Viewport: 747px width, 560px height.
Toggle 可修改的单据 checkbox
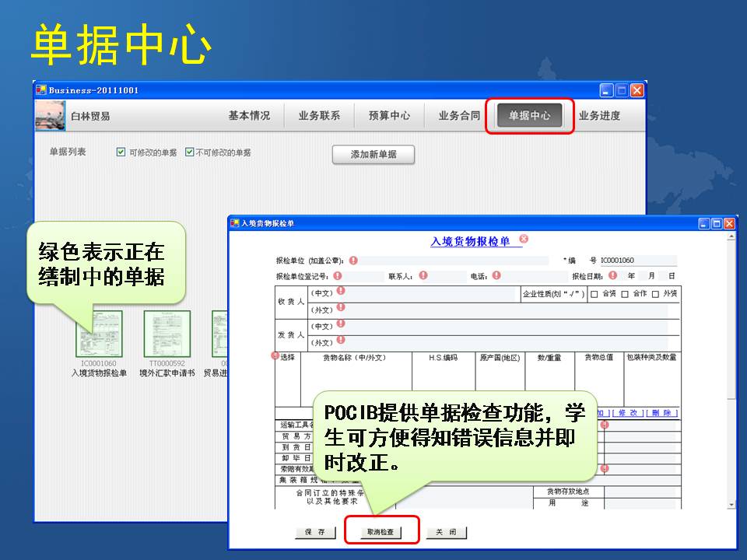click(x=121, y=152)
